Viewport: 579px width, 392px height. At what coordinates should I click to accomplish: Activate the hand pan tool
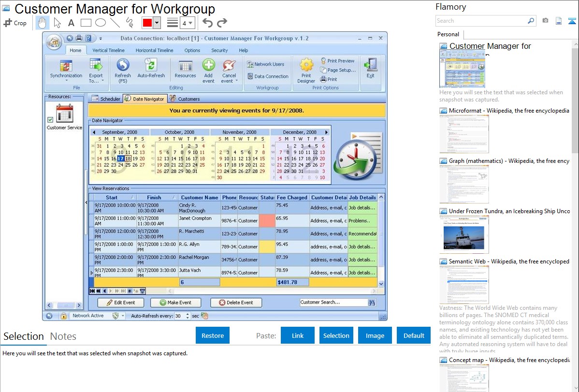click(x=42, y=23)
